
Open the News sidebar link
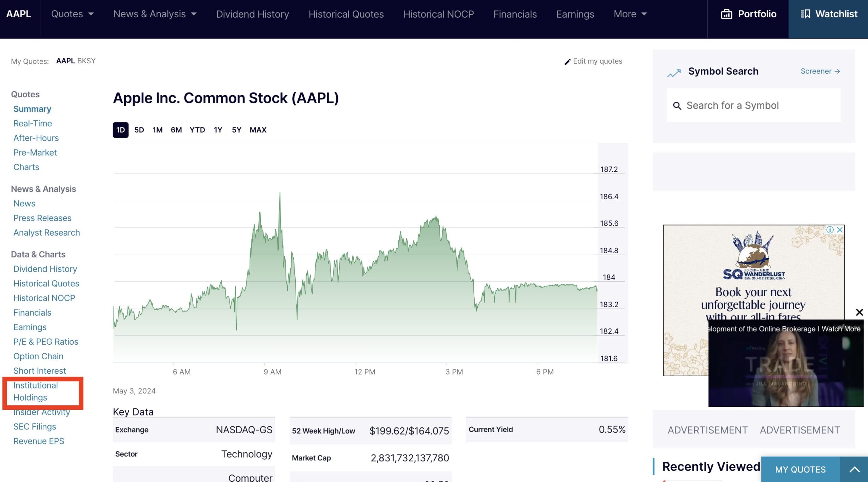coord(24,203)
